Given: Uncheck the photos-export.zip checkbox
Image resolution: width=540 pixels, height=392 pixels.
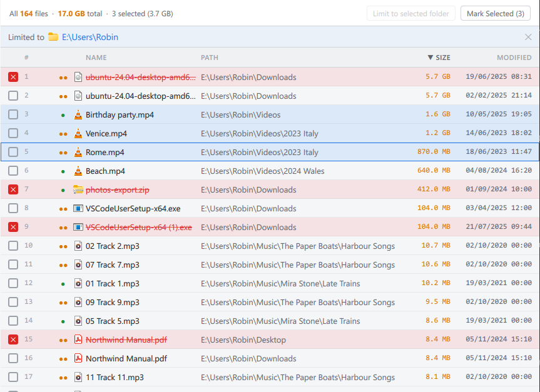Looking at the screenshot, I should click(x=13, y=189).
